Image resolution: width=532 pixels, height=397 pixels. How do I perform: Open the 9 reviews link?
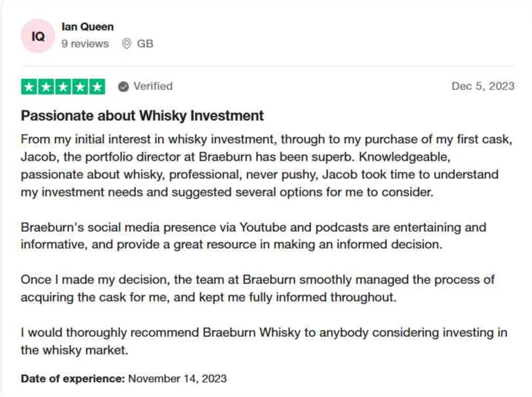[x=85, y=44]
